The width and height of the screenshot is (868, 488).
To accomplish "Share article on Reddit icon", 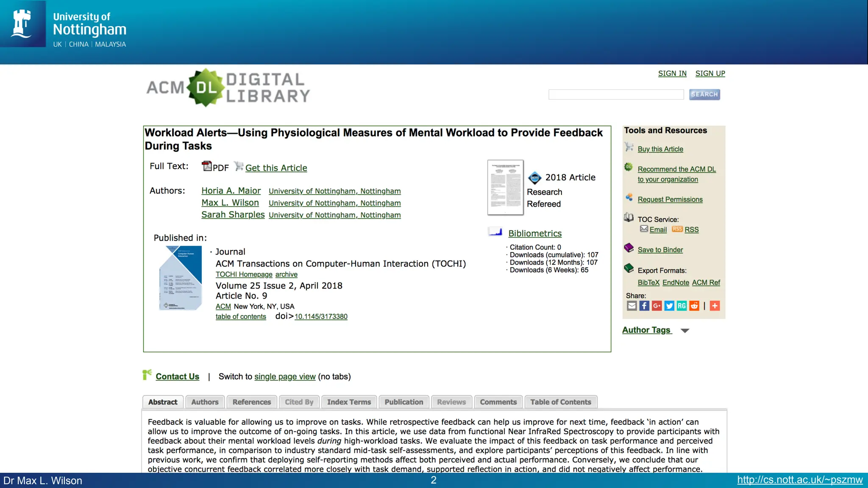I will [x=694, y=306].
